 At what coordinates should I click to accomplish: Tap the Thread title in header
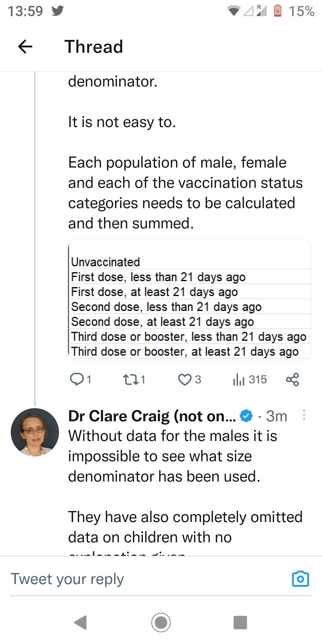pyautogui.click(x=94, y=47)
